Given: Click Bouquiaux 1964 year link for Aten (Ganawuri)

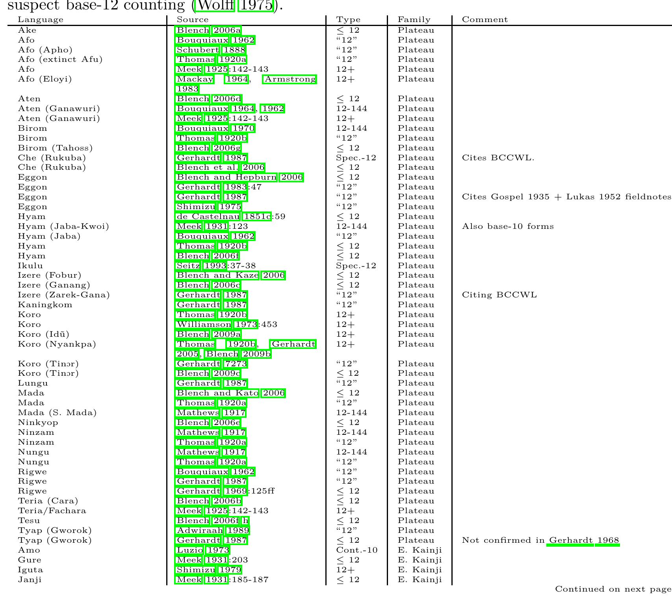Looking at the screenshot, I should [x=243, y=109].
